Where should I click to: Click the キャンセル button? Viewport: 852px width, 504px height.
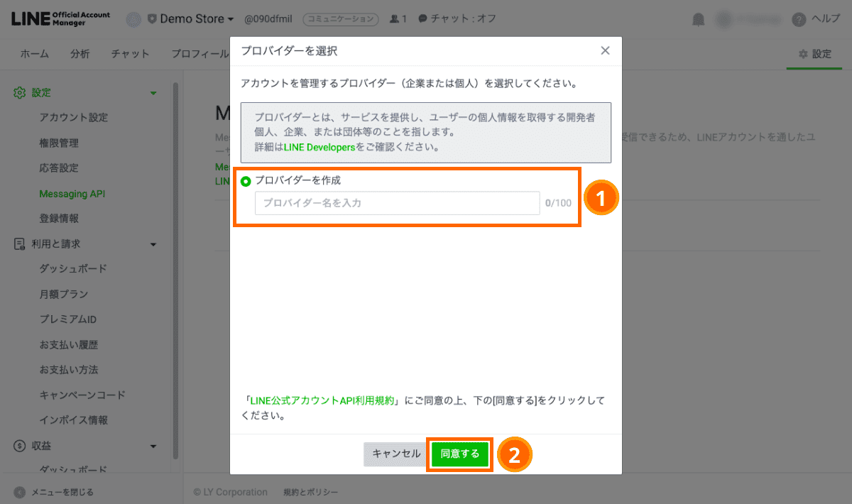point(396,454)
